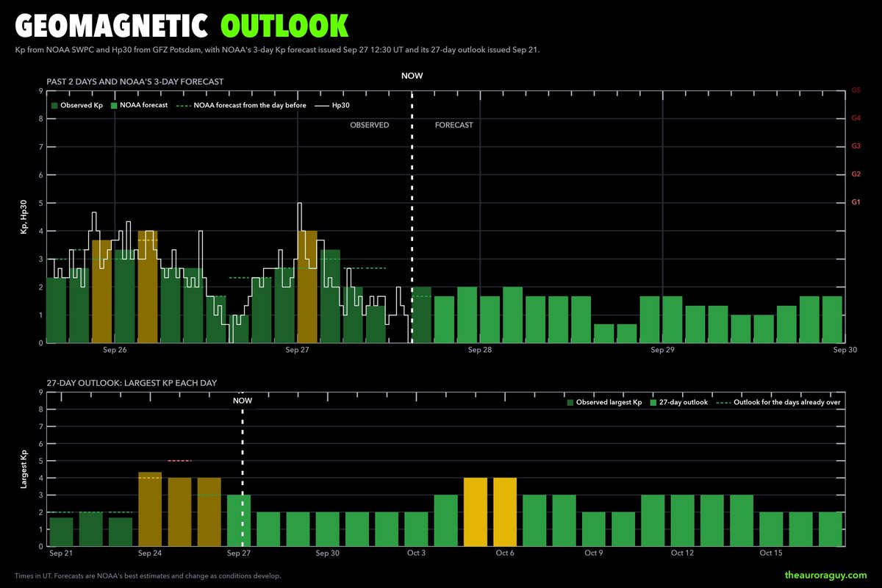Click the 'Kp, Hp30' vertical axis title
Screen dimensions: 882x588
[23, 218]
